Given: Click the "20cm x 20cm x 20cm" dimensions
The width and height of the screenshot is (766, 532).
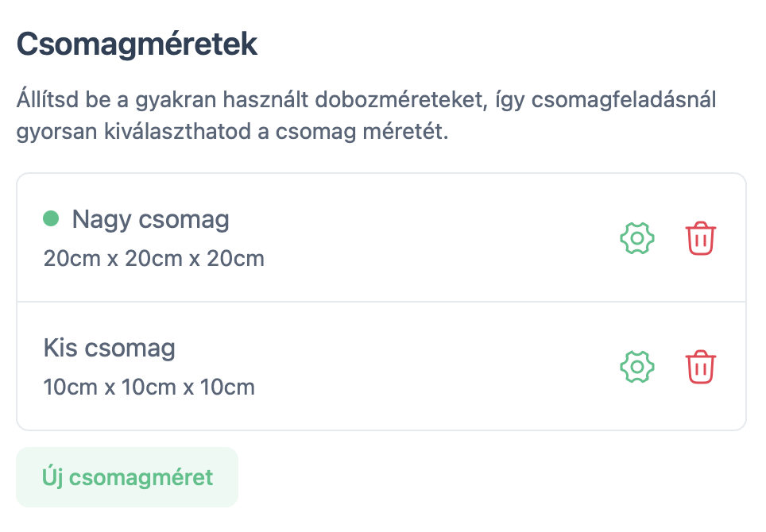Looking at the screenshot, I should click(x=154, y=259).
